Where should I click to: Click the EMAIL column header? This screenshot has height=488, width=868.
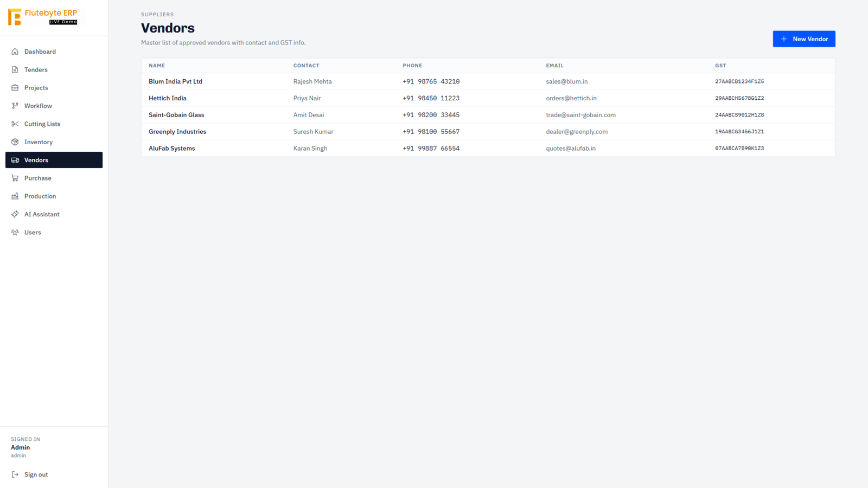tap(554, 66)
